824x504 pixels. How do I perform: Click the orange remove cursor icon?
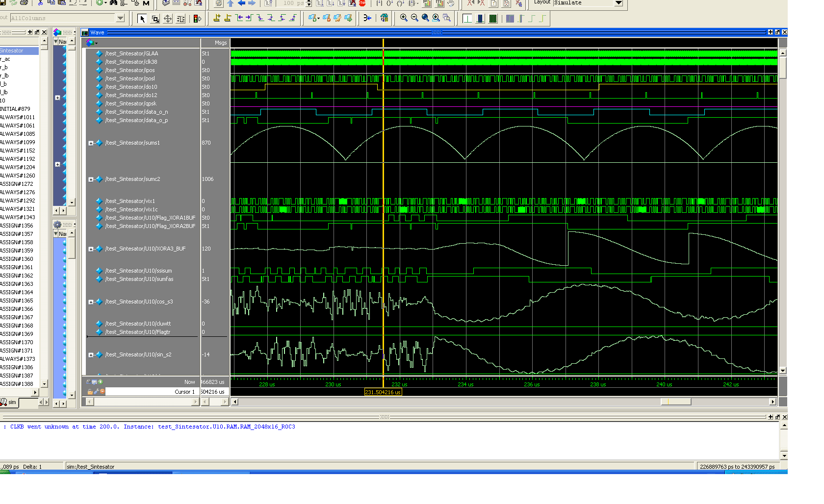click(x=102, y=391)
